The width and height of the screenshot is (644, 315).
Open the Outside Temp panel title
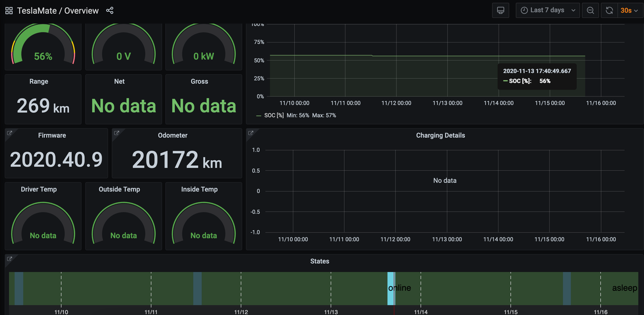[119, 189]
